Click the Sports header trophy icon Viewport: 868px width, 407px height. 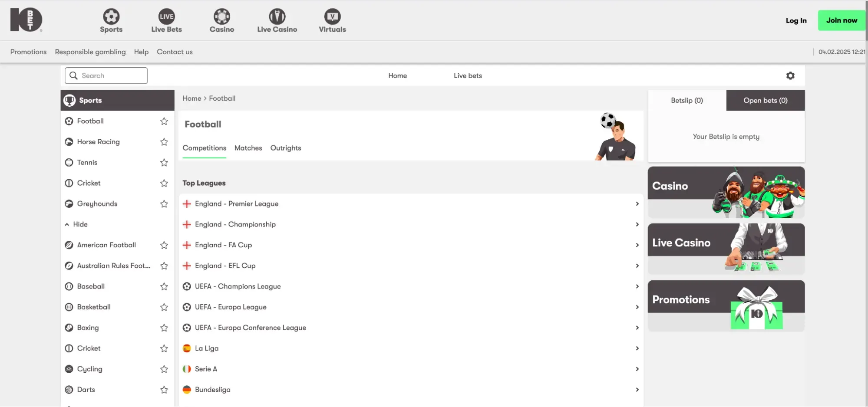tap(69, 100)
